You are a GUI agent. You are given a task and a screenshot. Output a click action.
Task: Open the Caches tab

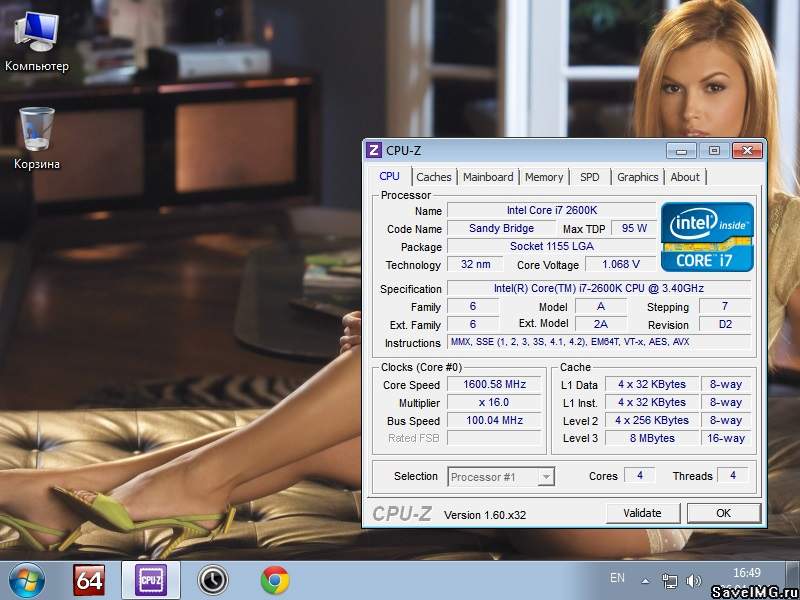pos(434,177)
